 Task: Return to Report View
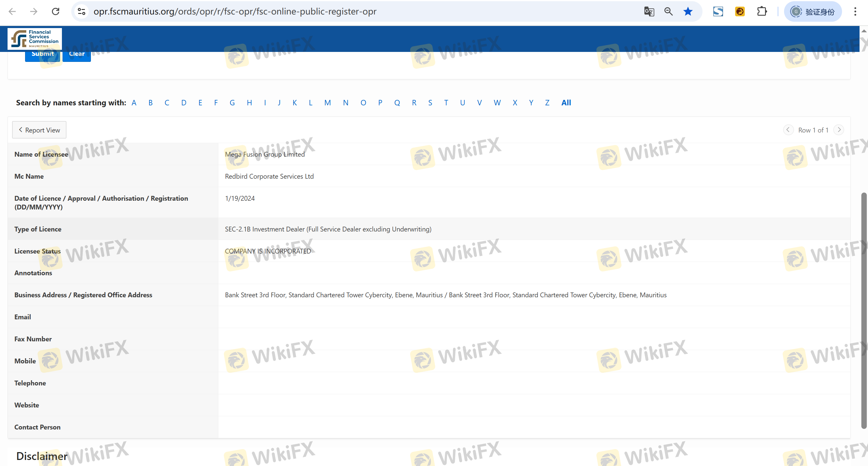click(39, 130)
